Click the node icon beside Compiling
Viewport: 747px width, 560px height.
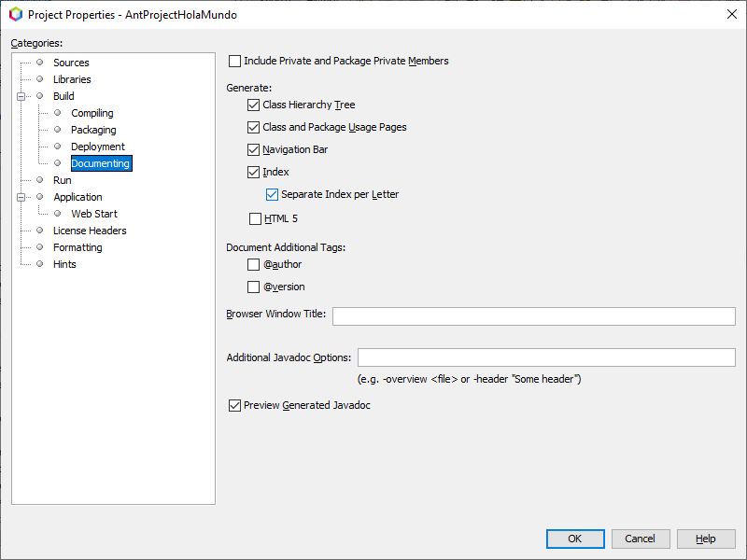(56, 113)
